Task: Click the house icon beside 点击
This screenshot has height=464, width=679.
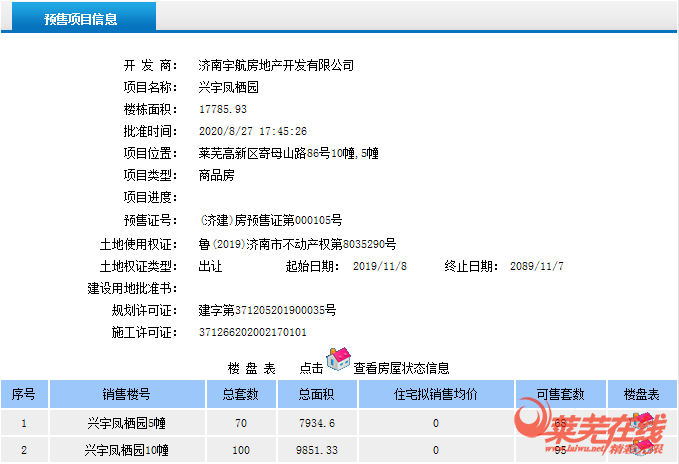Action: pos(338,359)
